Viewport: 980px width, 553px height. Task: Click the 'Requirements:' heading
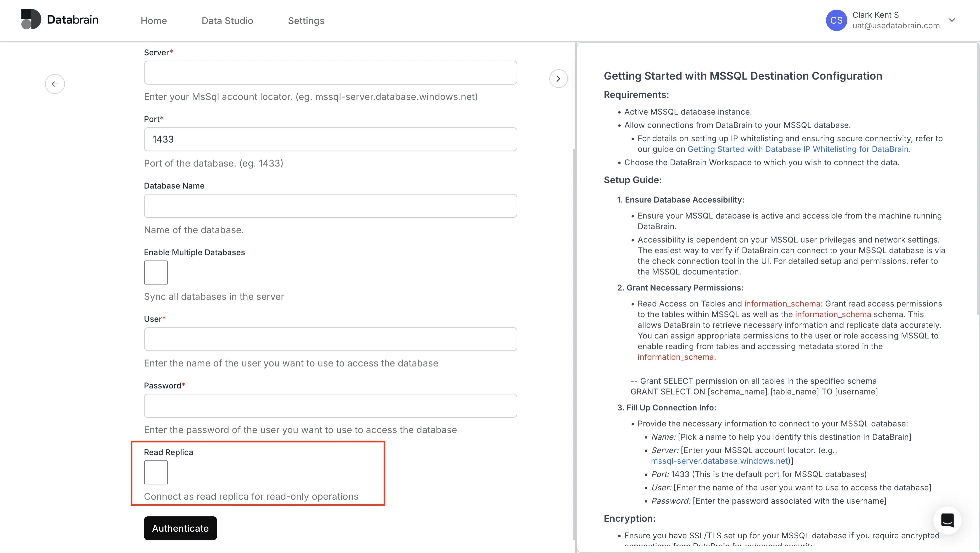(x=636, y=95)
